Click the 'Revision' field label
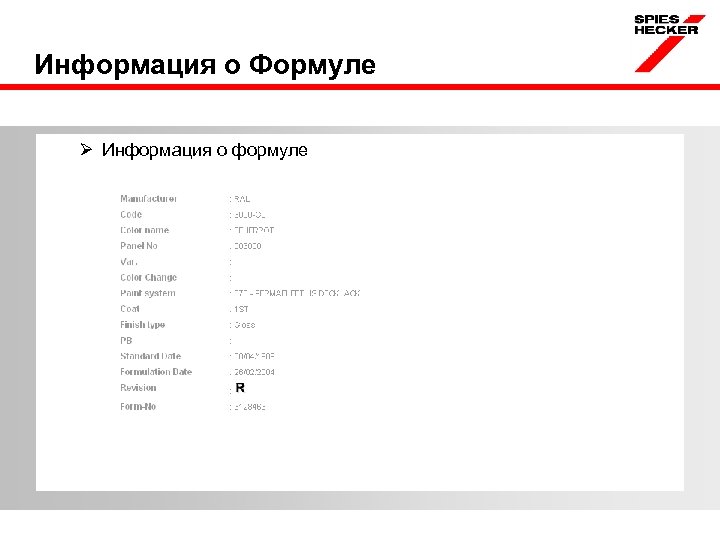This screenshot has height=540, width=720. [138, 388]
